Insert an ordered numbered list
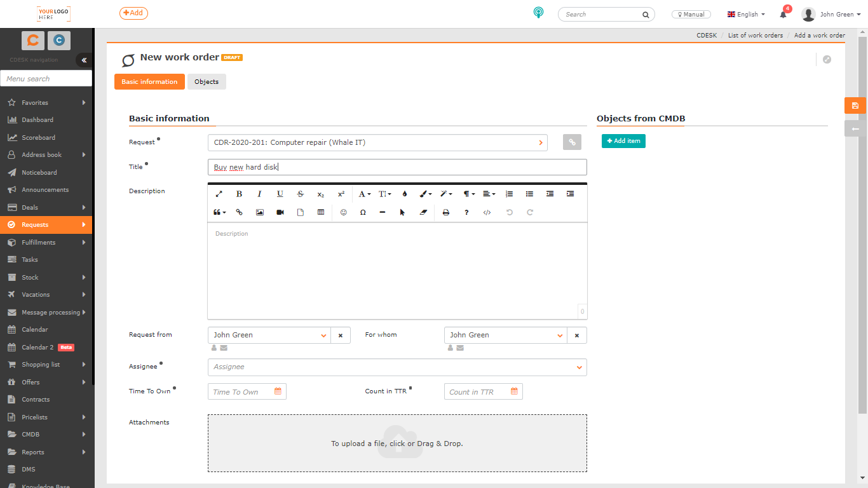 (509, 194)
